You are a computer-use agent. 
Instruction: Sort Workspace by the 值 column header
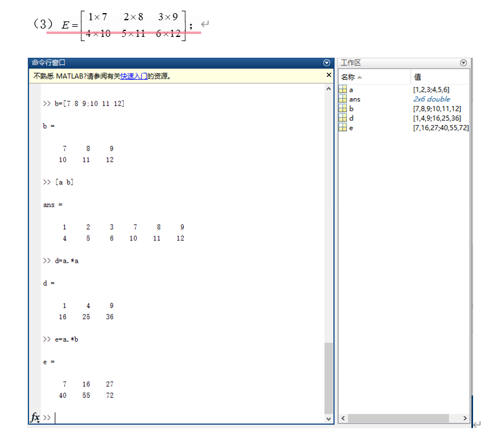[x=440, y=77]
